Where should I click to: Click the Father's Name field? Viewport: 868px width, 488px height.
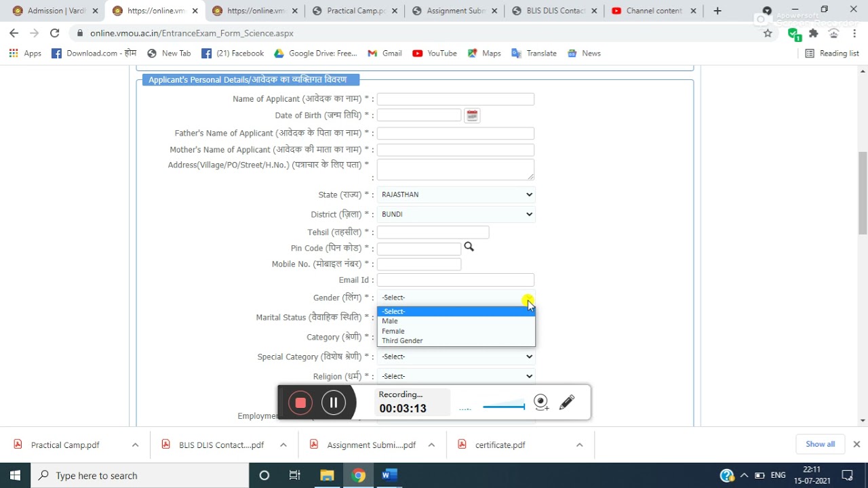click(x=456, y=134)
